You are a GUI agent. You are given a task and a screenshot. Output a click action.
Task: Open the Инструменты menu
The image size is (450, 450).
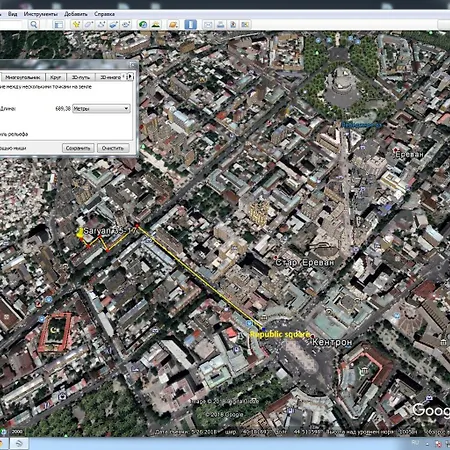(40, 14)
